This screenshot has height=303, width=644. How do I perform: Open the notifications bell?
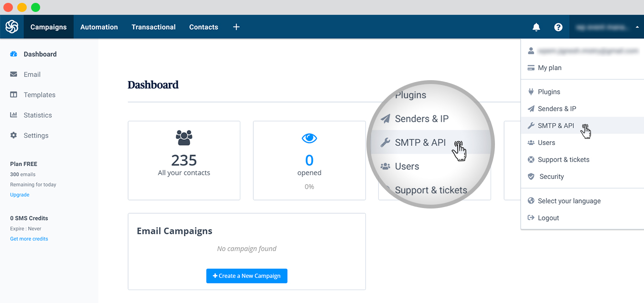(x=536, y=27)
